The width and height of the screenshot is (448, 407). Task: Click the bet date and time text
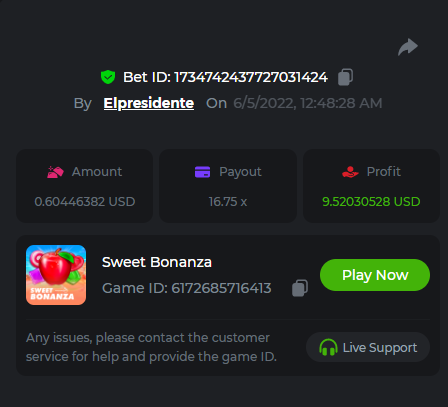(308, 103)
